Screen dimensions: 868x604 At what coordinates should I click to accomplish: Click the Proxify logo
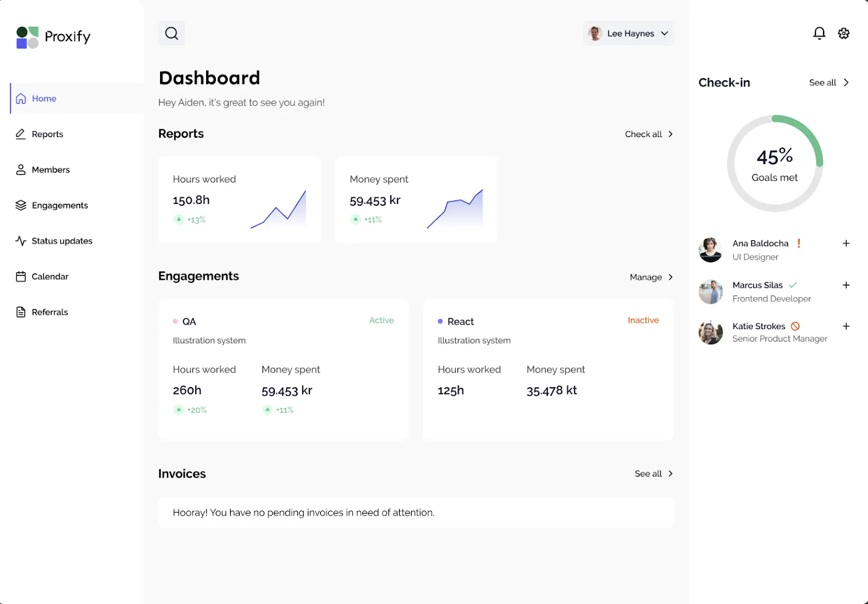[53, 37]
